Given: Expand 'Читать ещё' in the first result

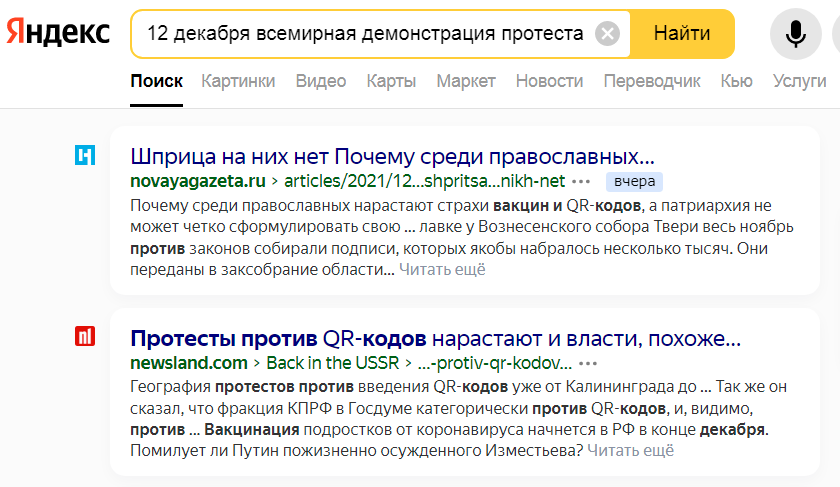Looking at the screenshot, I should (442, 269).
